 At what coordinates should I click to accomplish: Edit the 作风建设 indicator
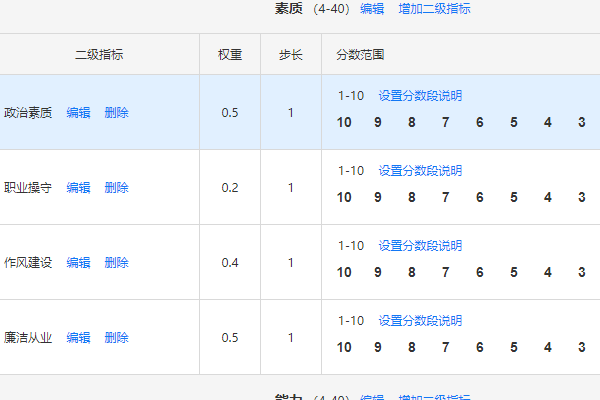[x=78, y=263]
